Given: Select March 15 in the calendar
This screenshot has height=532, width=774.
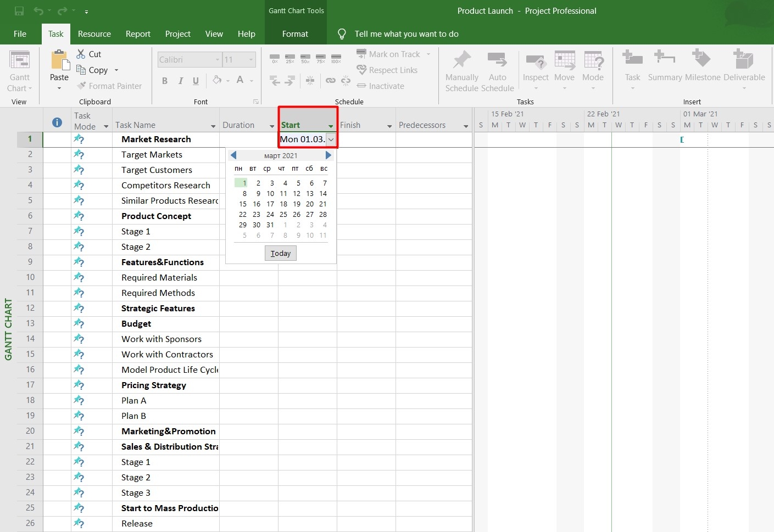Looking at the screenshot, I should pos(243,204).
